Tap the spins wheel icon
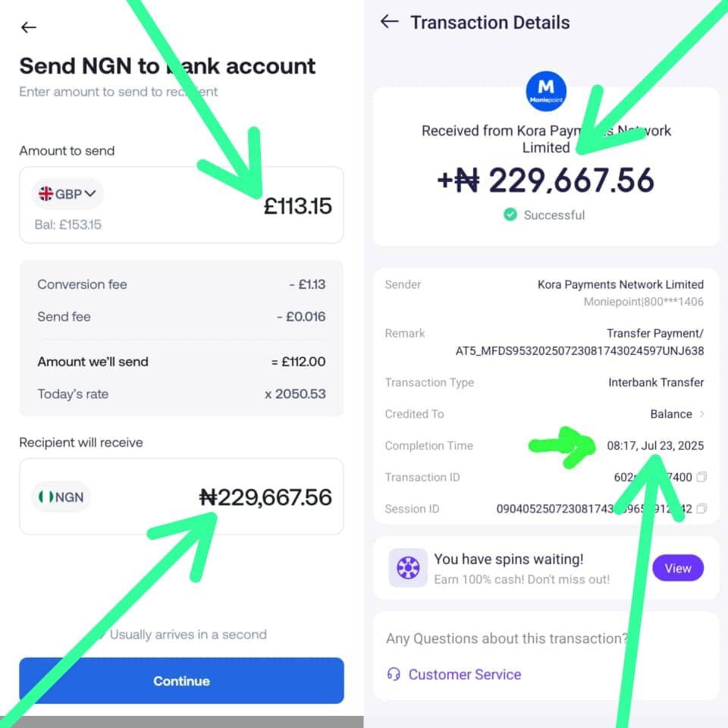The width and height of the screenshot is (728, 728). click(x=408, y=567)
